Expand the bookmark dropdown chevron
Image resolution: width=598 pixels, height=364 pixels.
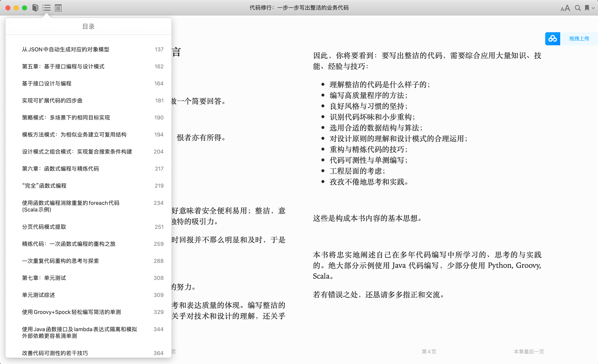pos(593,8)
